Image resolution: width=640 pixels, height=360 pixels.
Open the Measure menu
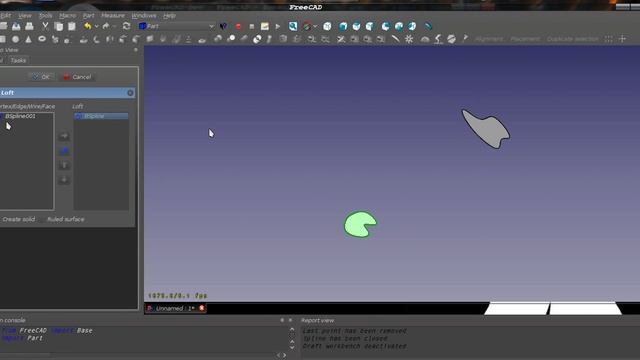(x=113, y=16)
